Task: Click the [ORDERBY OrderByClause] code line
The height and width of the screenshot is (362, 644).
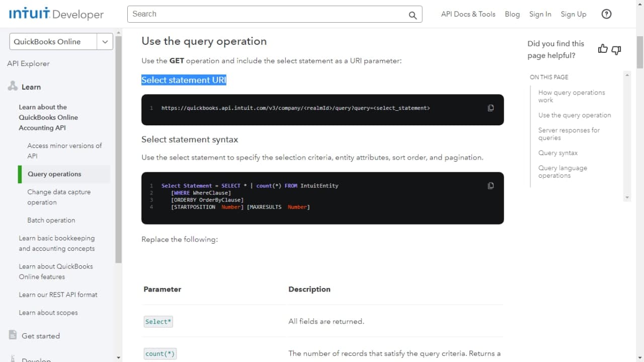Action: [207, 200]
